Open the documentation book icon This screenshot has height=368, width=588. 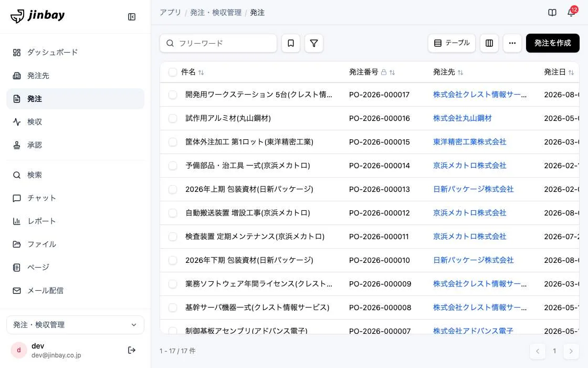pyautogui.click(x=552, y=13)
